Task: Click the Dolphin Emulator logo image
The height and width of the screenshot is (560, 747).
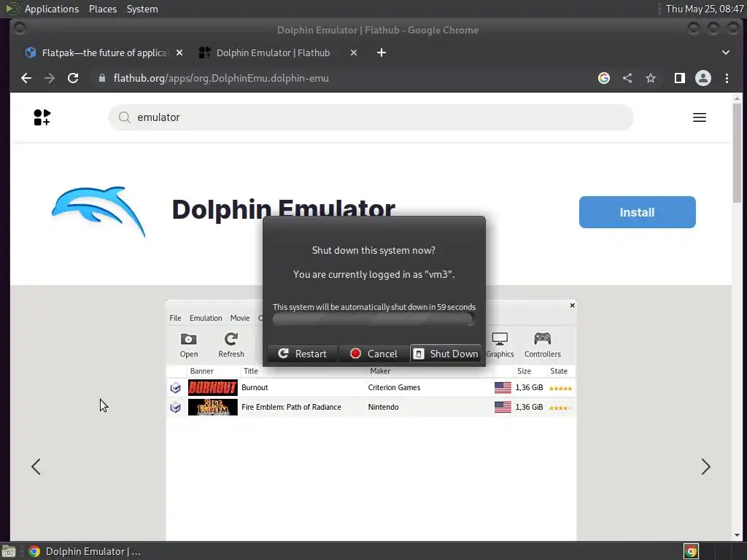Action: pyautogui.click(x=98, y=211)
